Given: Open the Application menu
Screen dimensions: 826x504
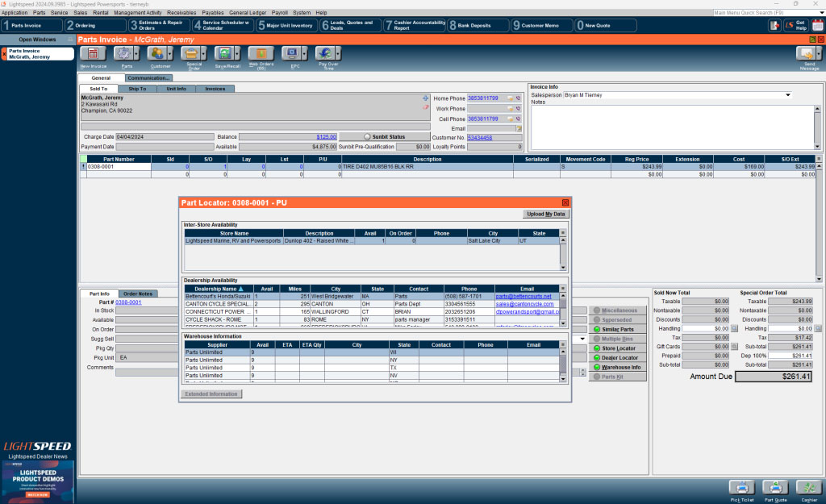Looking at the screenshot, I should point(15,13).
